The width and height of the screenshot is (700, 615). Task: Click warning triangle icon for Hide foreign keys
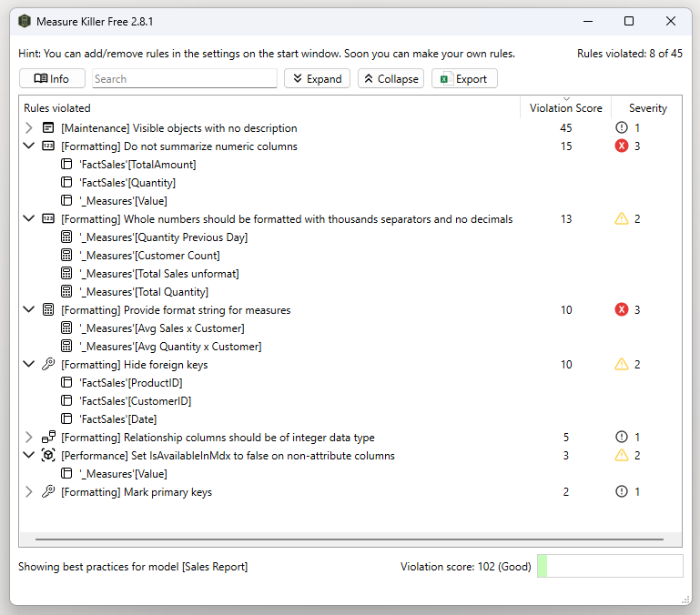point(622,364)
